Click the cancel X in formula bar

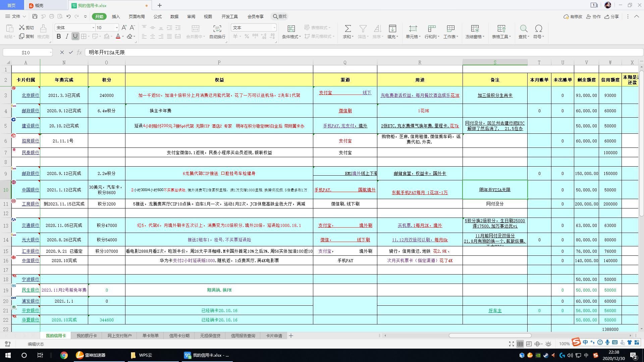tap(62, 52)
